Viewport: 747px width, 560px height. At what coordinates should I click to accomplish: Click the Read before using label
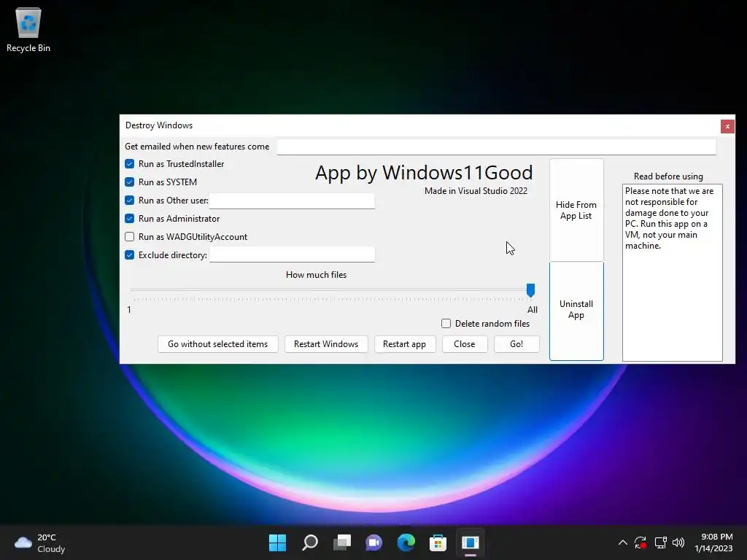click(668, 176)
